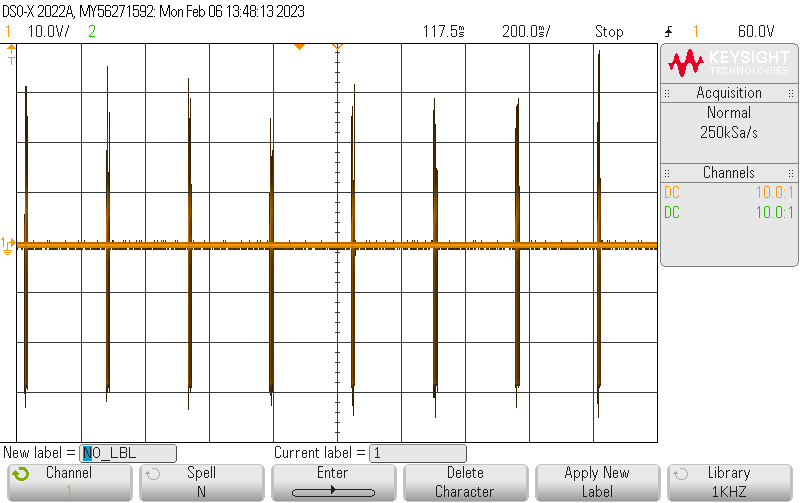Open the Library 1KHZ softkey
Screen dimensions: 800x503
(x=729, y=482)
